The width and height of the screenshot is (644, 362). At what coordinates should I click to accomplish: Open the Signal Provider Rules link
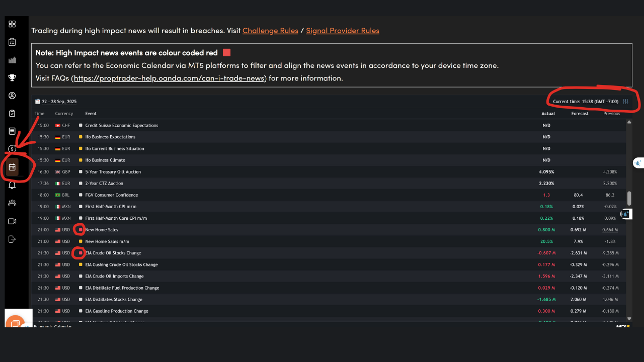pyautogui.click(x=342, y=31)
